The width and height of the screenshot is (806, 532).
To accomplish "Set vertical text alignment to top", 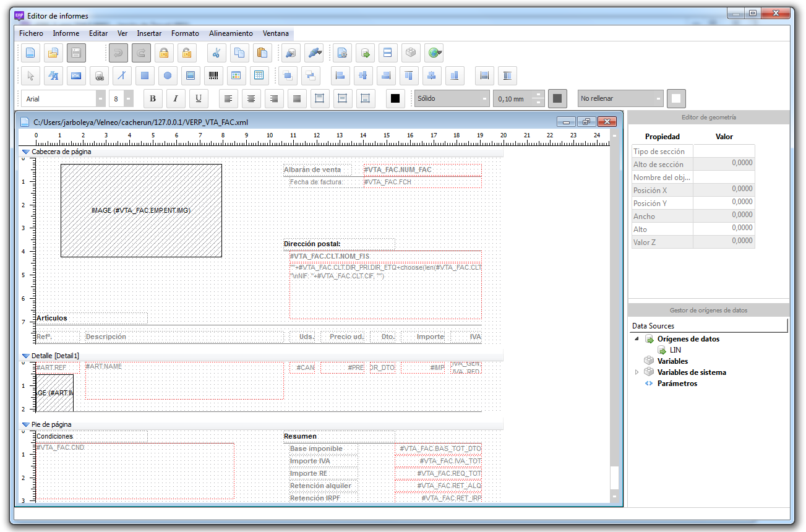I will (x=319, y=98).
